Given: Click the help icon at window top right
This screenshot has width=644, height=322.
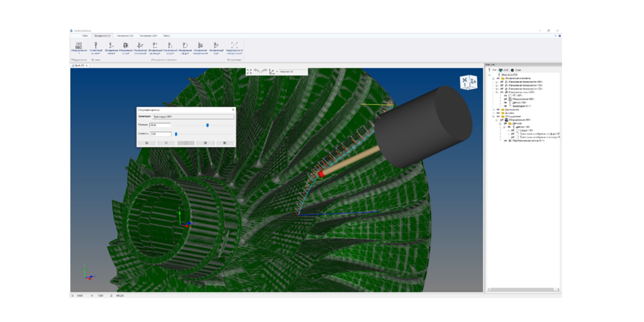Looking at the screenshot, I should point(560,35).
